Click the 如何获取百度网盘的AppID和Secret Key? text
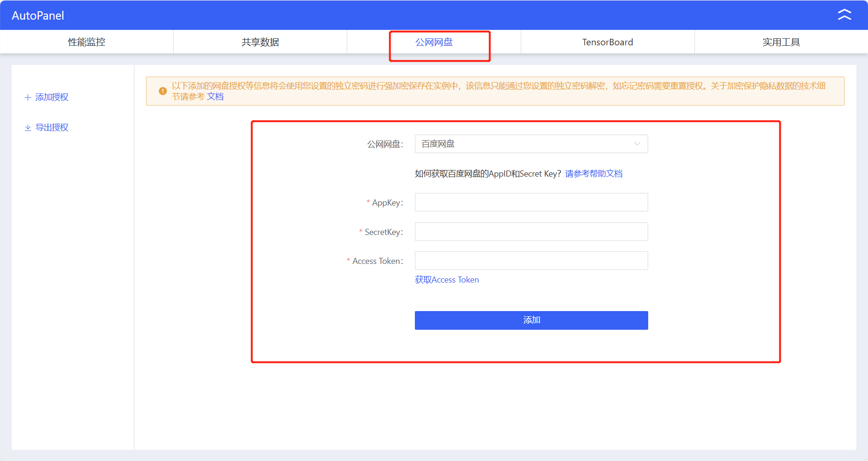Image resolution: width=868 pixels, height=461 pixels. (x=488, y=174)
